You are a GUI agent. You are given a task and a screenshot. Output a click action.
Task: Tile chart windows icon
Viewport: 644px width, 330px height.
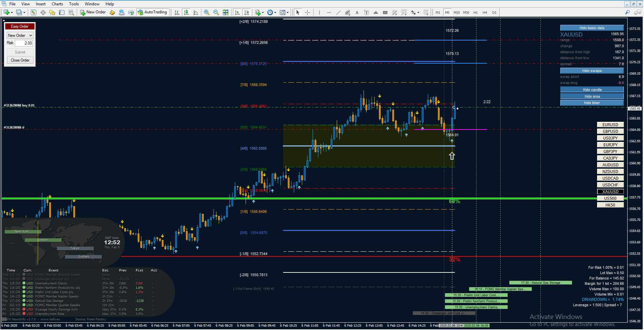(226, 12)
